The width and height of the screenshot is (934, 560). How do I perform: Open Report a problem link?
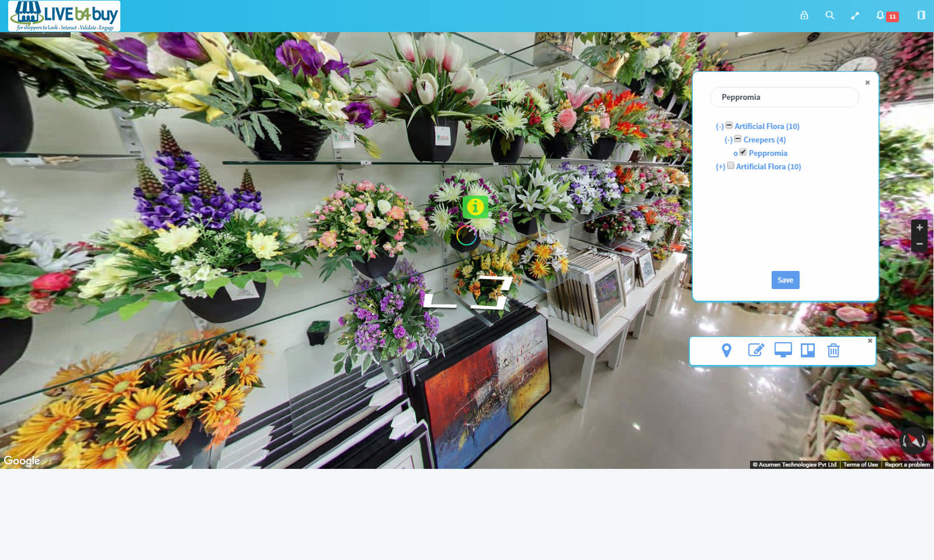(907, 465)
